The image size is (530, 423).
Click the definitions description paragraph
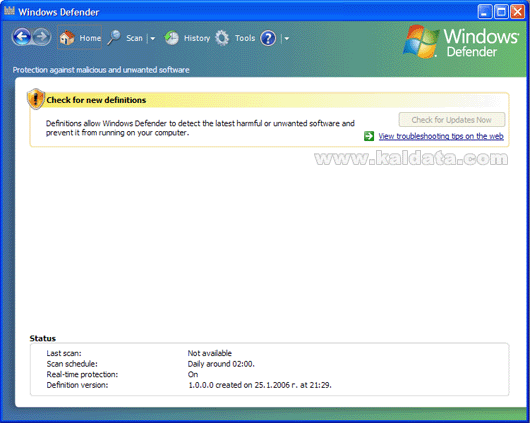coord(200,128)
